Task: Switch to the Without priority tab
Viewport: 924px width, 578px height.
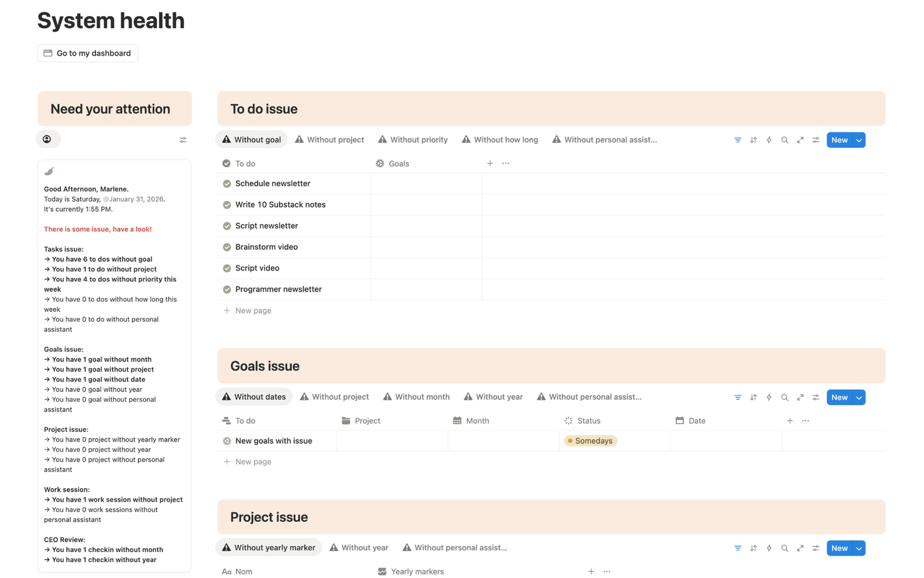Action: point(413,140)
